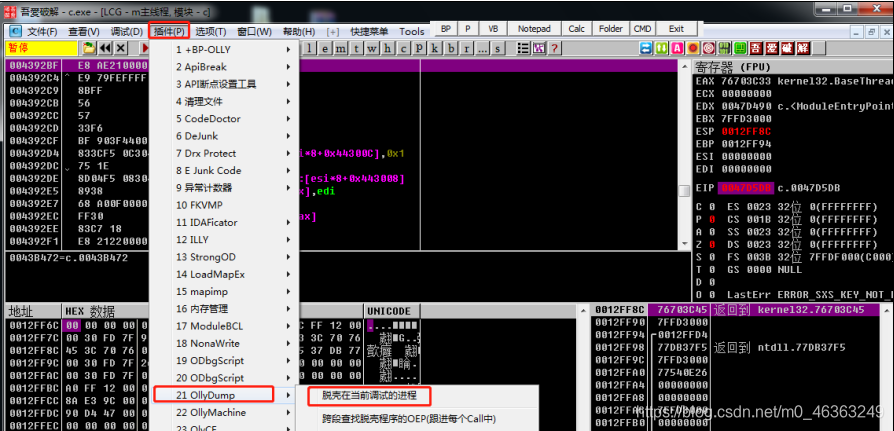Expand the '13 StrongOD' plugin submenu
Viewport: 894px width, 431px height.
[x=224, y=257]
